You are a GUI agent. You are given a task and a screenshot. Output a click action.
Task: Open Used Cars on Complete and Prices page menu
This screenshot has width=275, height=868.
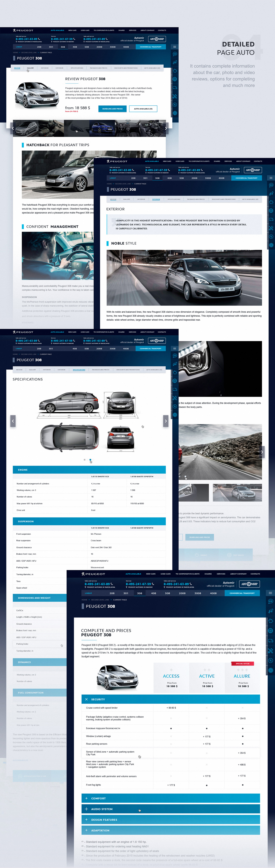pos(165,574)
